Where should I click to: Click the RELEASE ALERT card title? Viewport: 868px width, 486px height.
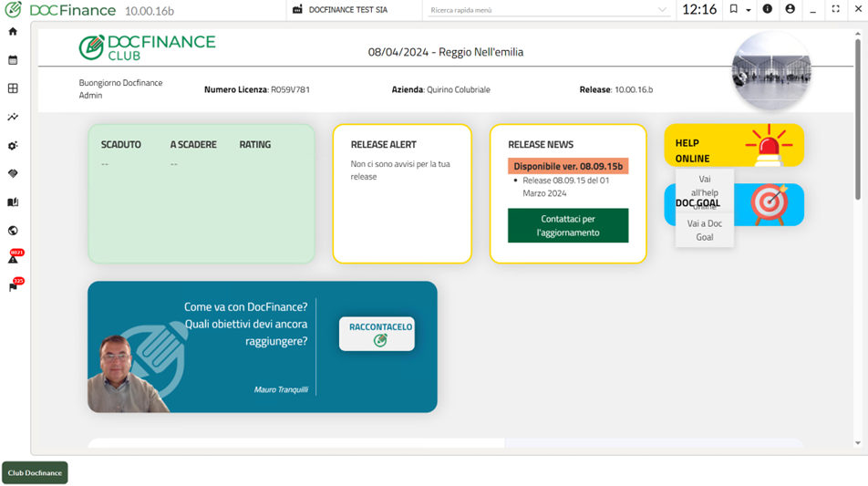pyautogui.click(x=384, y=144)
